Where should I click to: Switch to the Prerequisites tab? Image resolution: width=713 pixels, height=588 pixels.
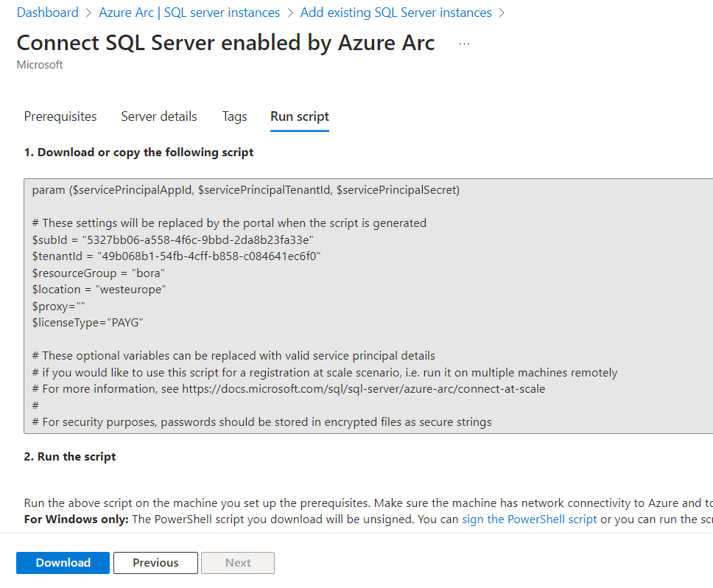click(60, 116)
